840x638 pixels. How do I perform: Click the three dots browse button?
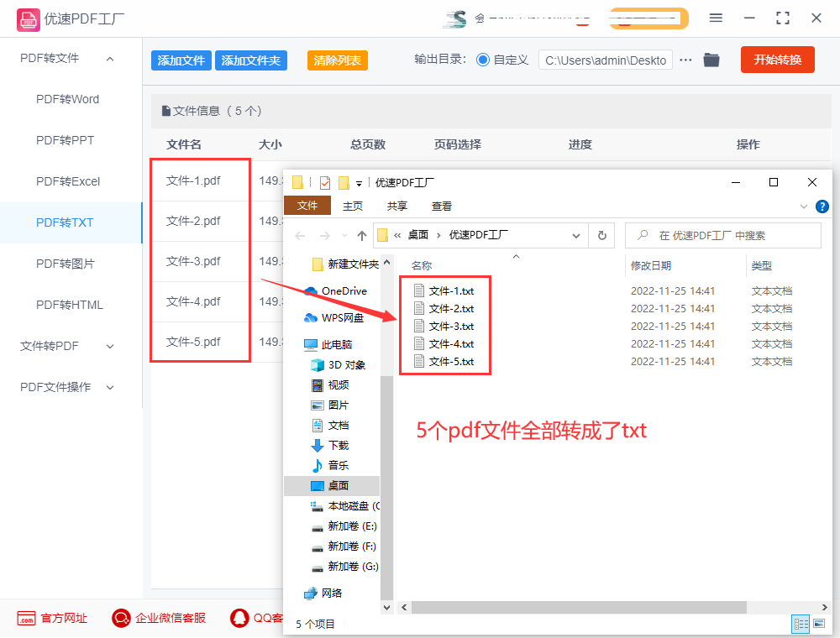click(685, 60)
